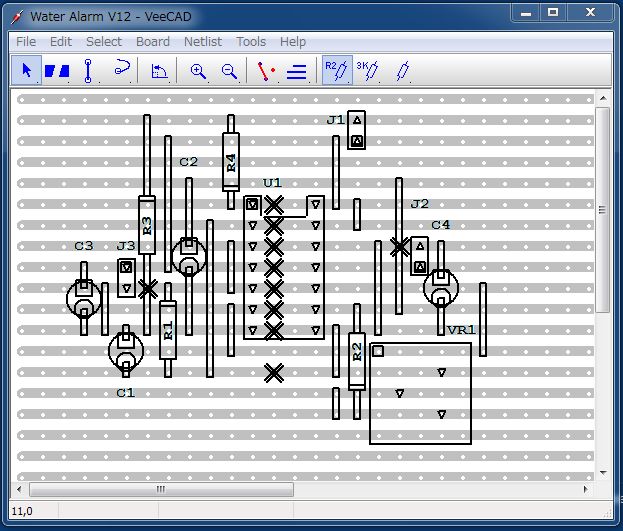Click the U1 label text
623x531 pixels.
(x=272, y=183)
